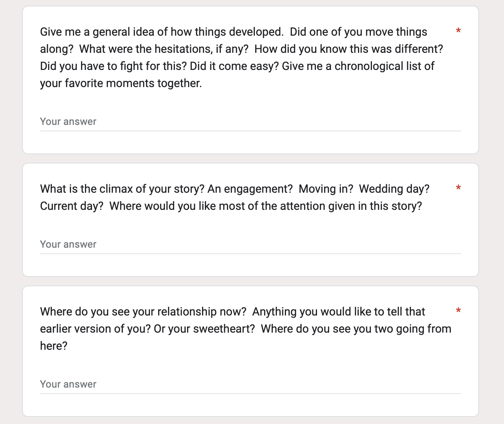Screen dimensions: 504x424
Task: Click the text 'your favorite moments together.'
Action: pos(121,84)
